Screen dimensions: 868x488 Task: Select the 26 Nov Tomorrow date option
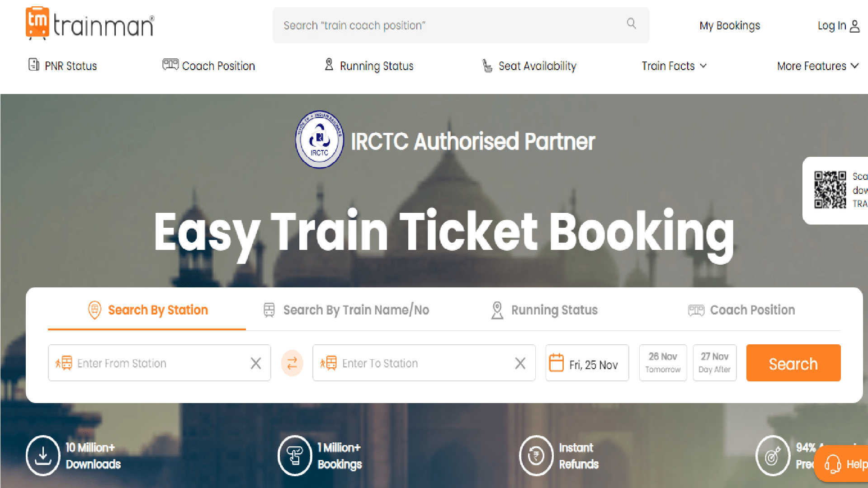[x=662, y=362]
